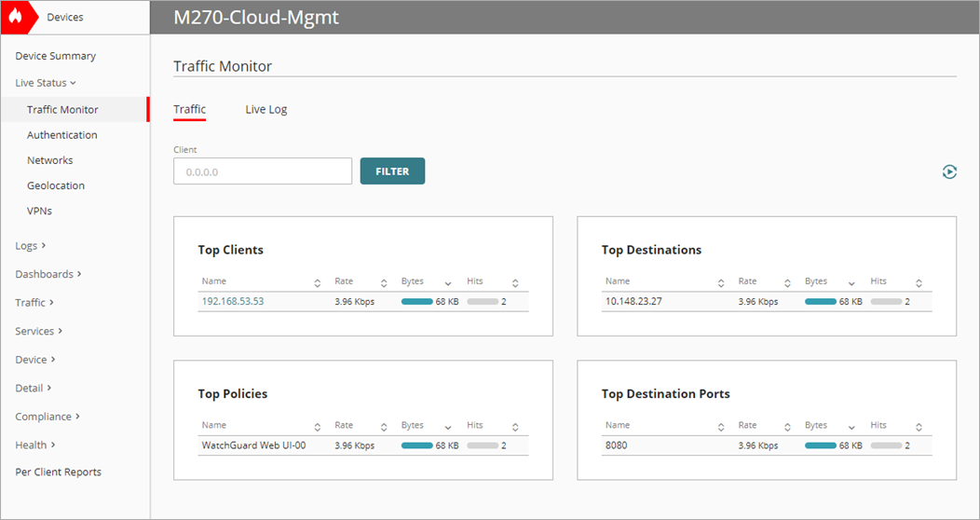Click the Client IP filter input field

pos(263,171)
